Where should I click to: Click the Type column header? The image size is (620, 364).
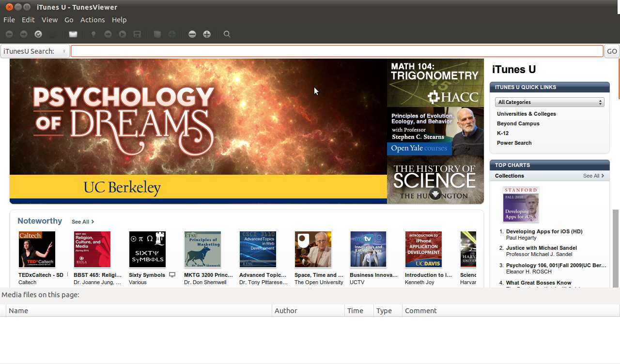pos(388,311)
